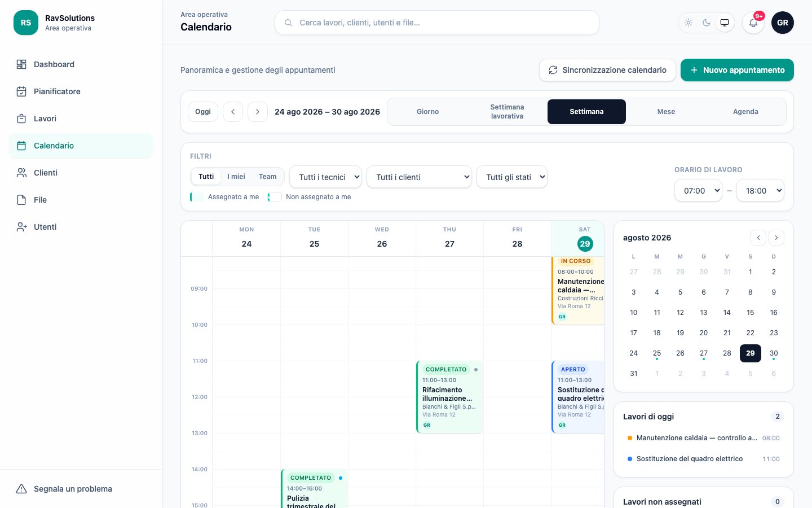Image resolution: width=812 pixels, height=508 pixels.
Task: Show next month in mini calendar
Action: [x=776, y=238]
